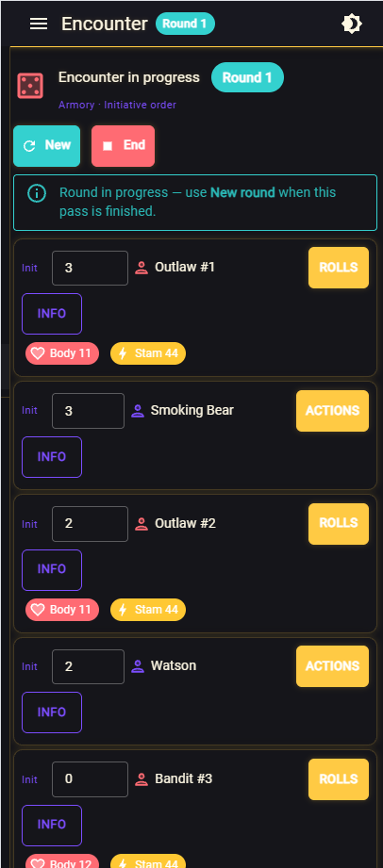Open the hamburger navigation menu

coord(39,24)
